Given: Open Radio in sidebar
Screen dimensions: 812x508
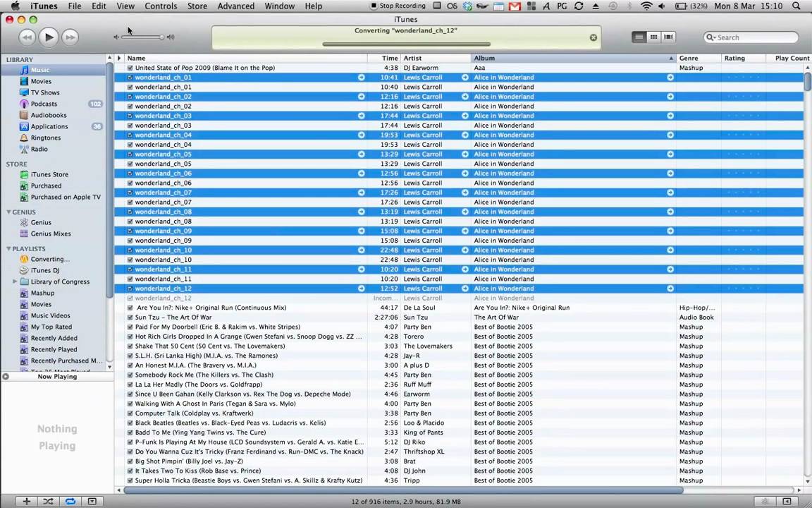Looking at the screenshot, I should pos(39,150).
